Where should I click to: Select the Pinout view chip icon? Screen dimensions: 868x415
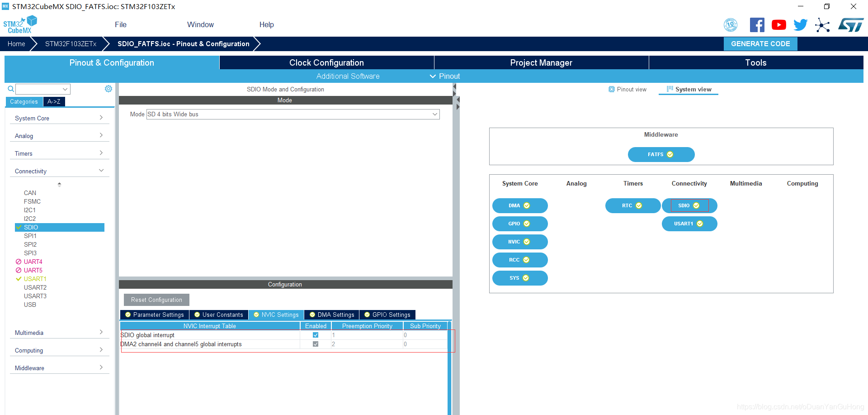pos(612,89)
